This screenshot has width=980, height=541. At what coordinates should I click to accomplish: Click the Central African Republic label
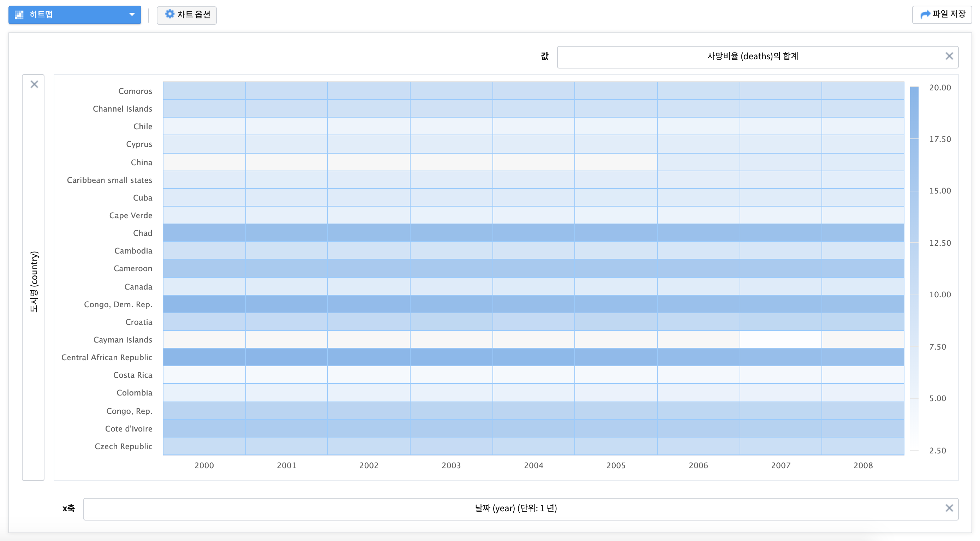(107, 358)
